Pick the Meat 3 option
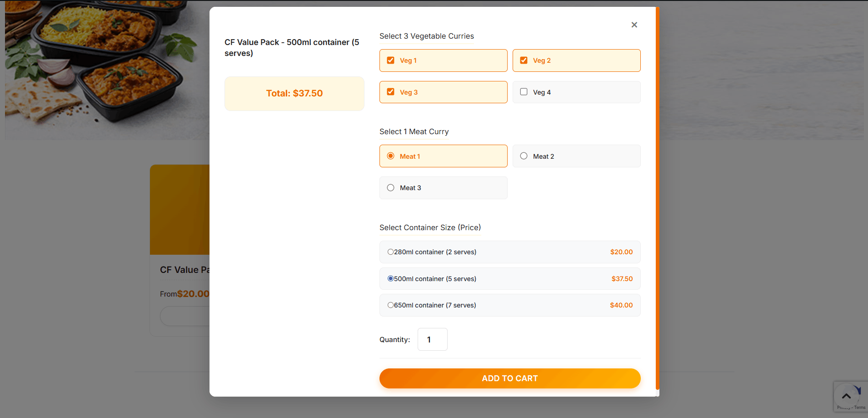Image resolution: width=868 pixels, height=418 pixels. point(390,188)
